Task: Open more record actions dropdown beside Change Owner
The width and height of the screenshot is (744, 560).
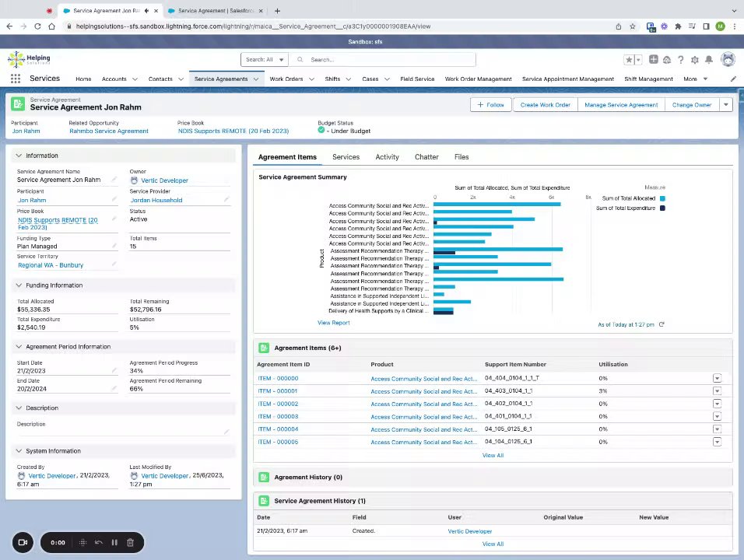Action: tap(726, 105)
